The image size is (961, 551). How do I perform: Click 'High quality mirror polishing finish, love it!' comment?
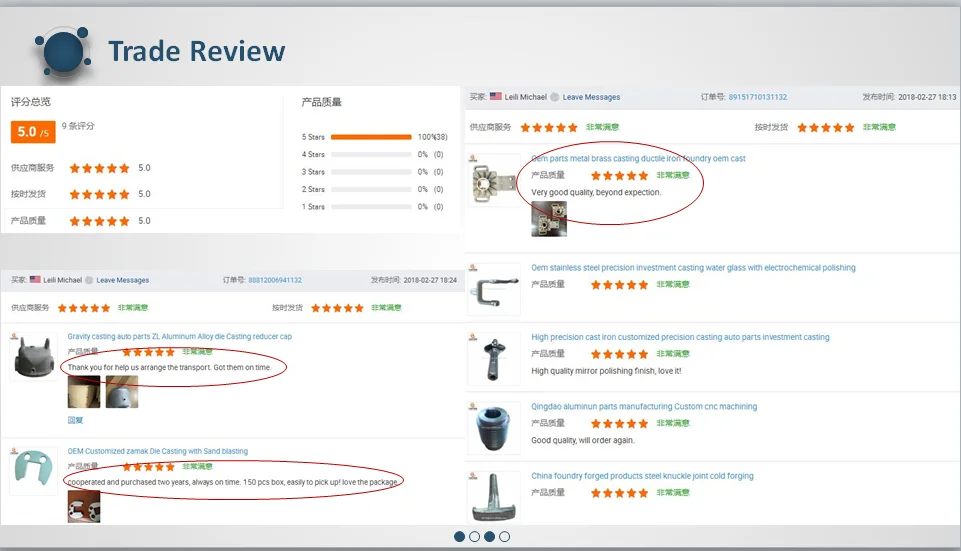point(606,371)
